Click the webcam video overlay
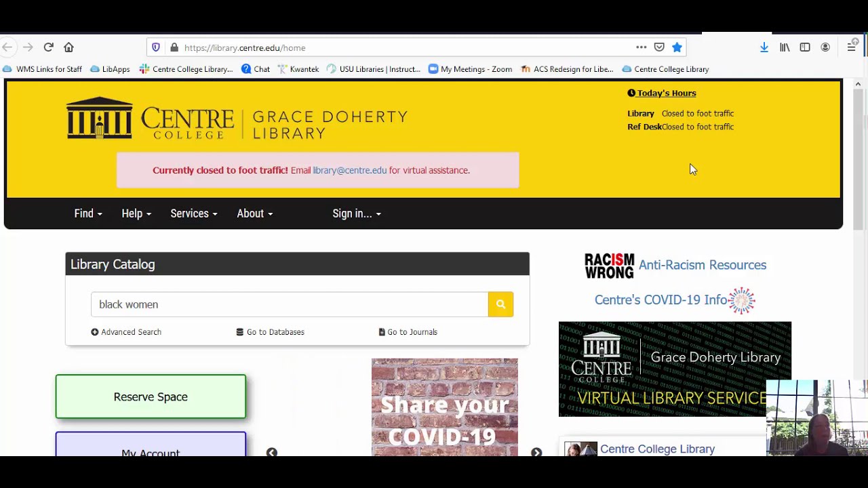The height and width of the screenshot is (488, 868). pyautogui.click(x=817, y=418)
